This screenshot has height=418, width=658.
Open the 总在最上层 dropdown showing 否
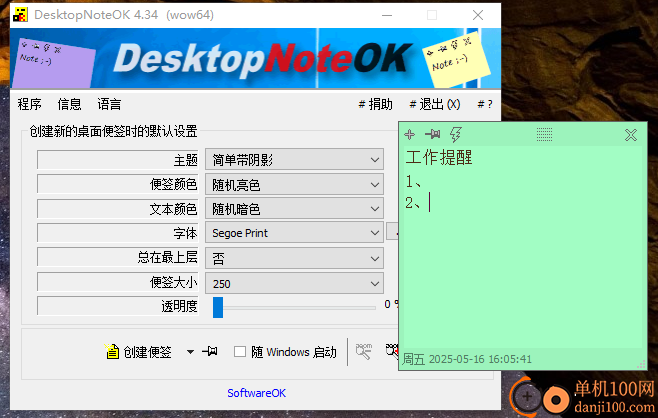pos(294,258)
